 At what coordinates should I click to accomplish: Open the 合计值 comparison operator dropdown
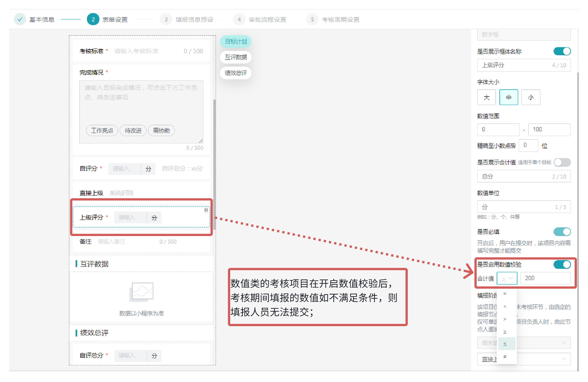pos(507,278)
